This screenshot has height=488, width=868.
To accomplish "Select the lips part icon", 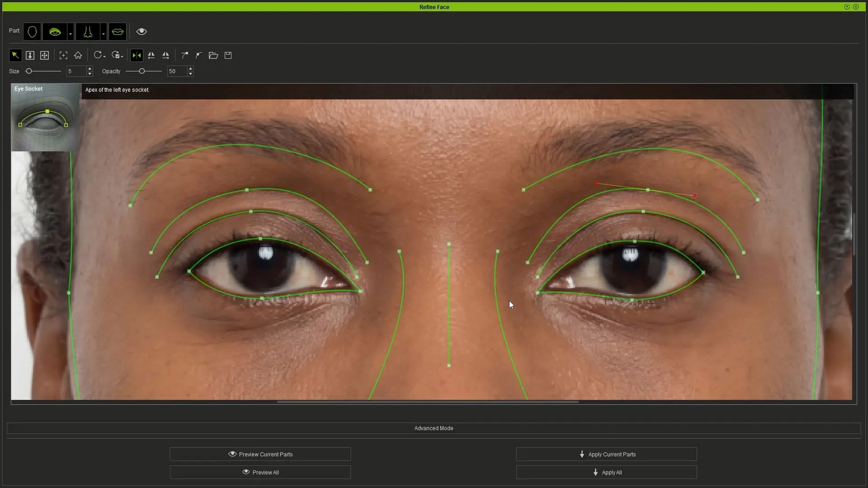I will (118, 32).
